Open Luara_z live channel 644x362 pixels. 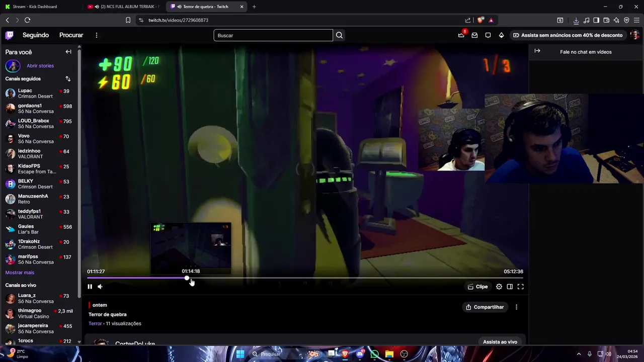coord(39,299)
